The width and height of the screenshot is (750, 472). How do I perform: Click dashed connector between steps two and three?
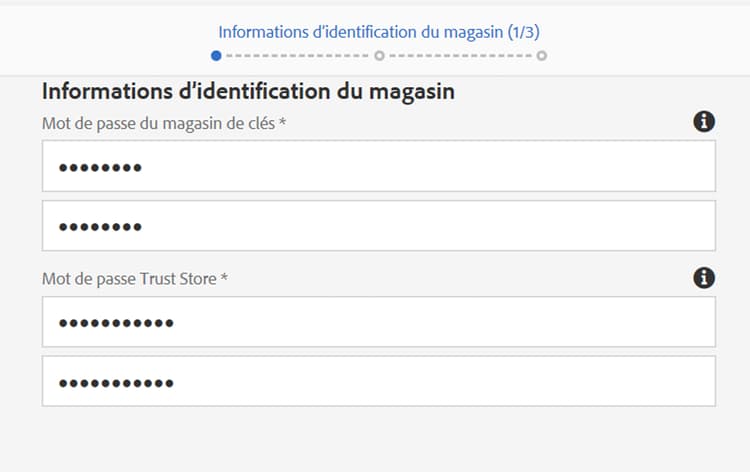(460, 56)
